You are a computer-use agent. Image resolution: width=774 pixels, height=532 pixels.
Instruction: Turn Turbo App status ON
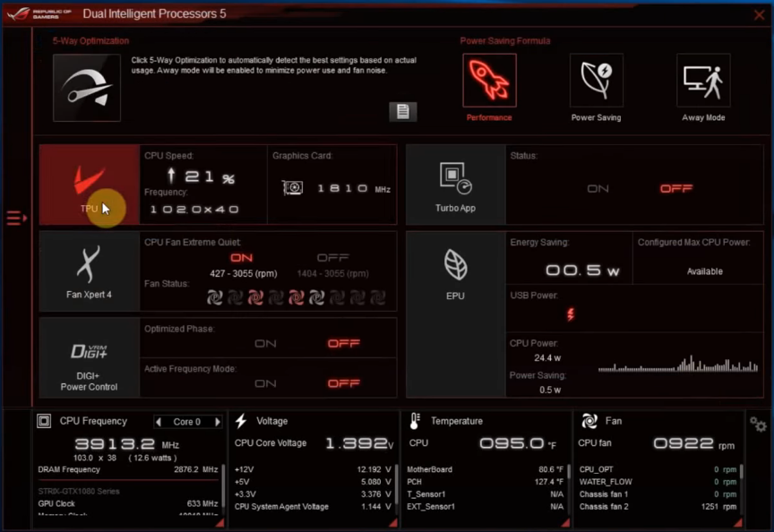598,188
